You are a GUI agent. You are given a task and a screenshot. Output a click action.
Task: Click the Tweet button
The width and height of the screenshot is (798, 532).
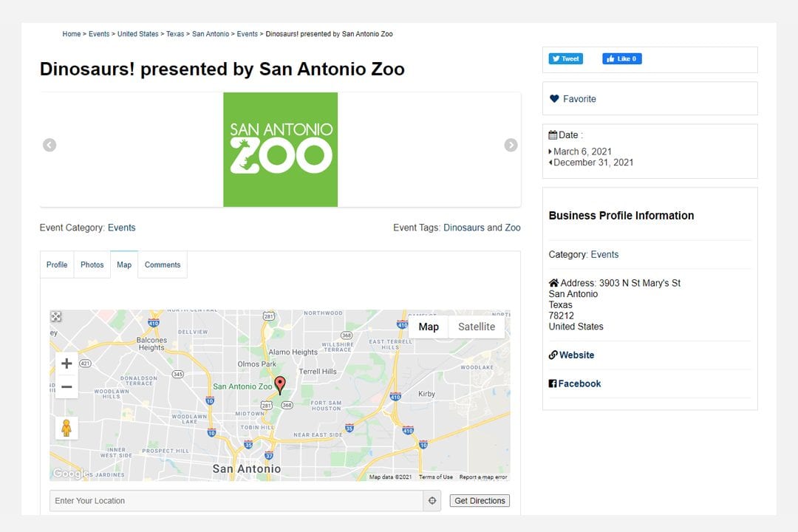(x=566, y=58)
